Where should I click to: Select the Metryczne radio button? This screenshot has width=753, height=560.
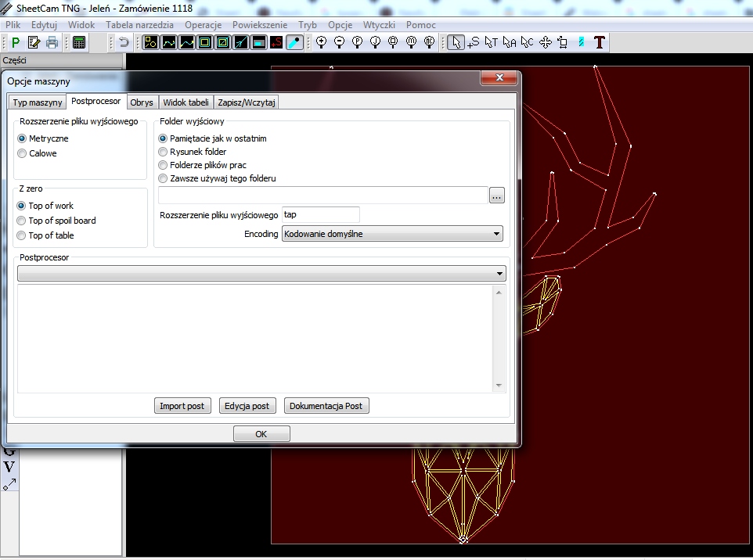pos(22,138)
